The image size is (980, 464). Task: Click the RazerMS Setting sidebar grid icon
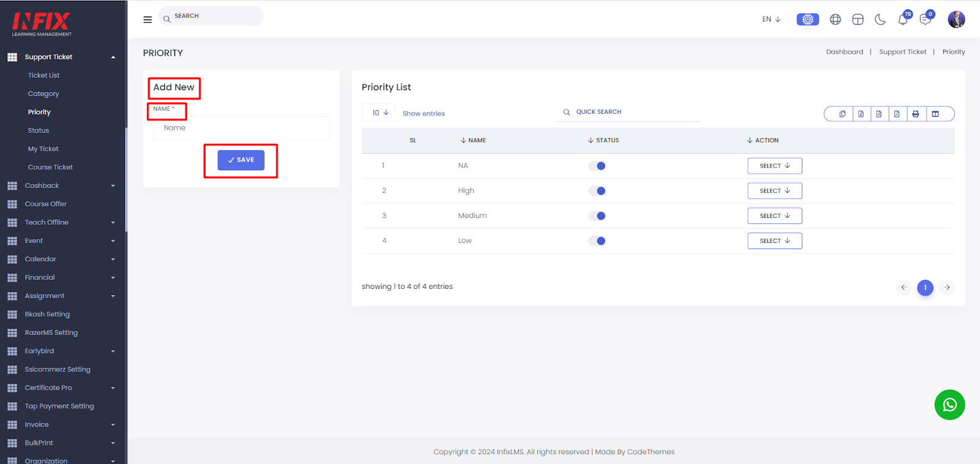[x=12, y=333]
